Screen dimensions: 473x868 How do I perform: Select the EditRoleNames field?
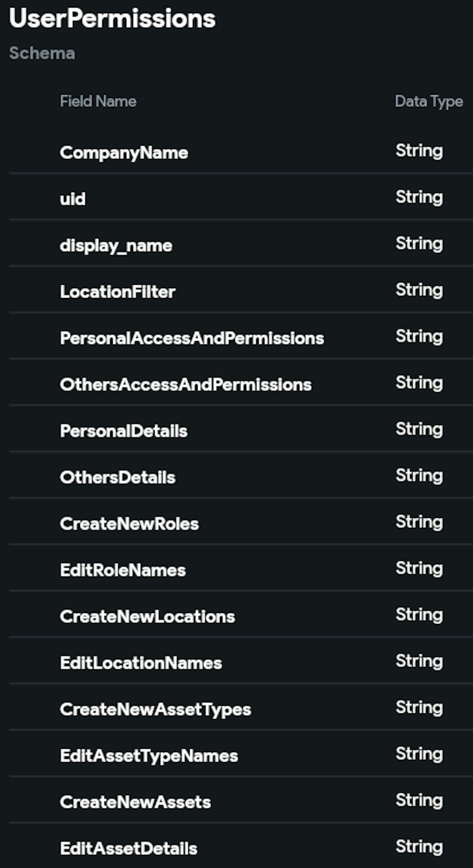pos(123,570)
